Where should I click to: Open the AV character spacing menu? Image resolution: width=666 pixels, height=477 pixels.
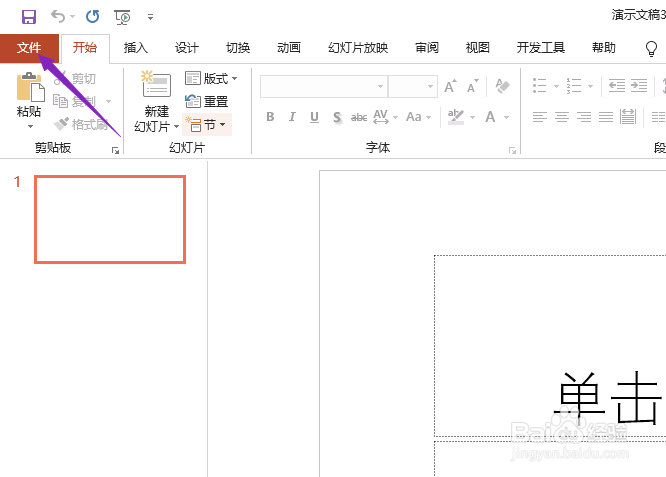tap(385, 117)
